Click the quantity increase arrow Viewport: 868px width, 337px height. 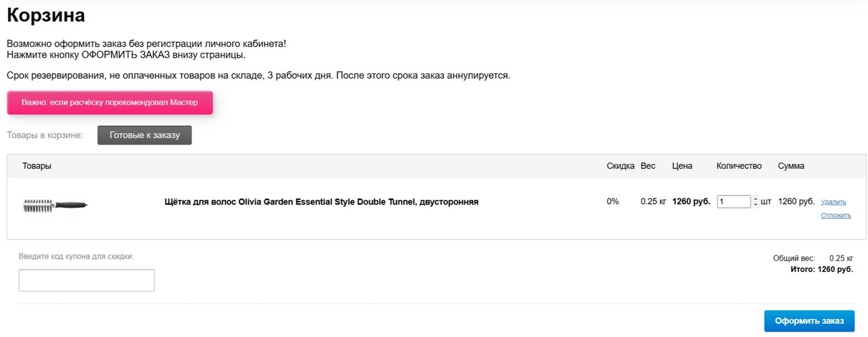755,199
